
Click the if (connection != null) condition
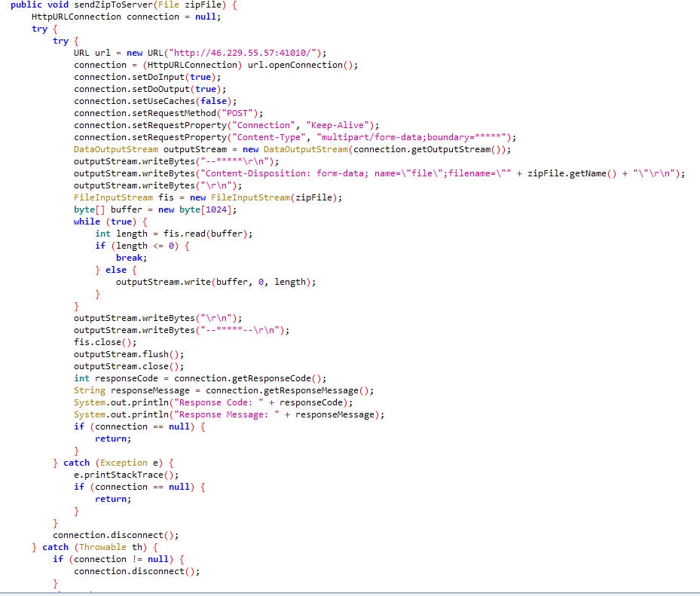[113, 559]
